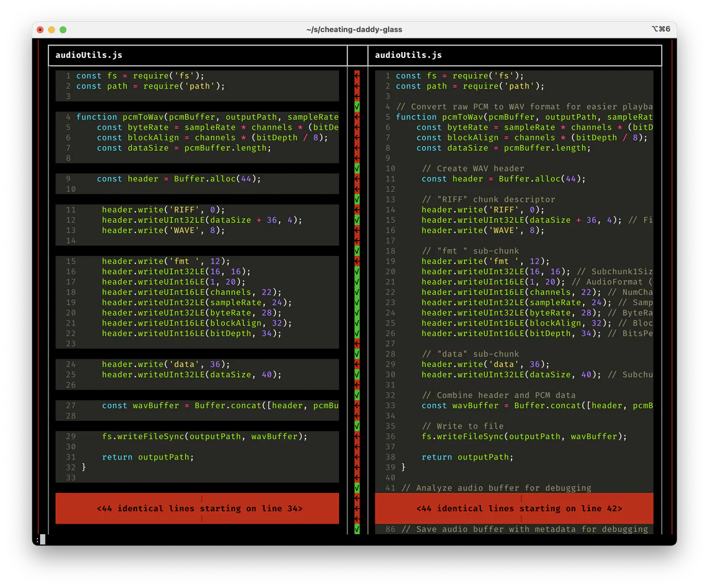Click the topmost arrow icon in the diff gutter

pyautogui.click(x=357, y=76)
